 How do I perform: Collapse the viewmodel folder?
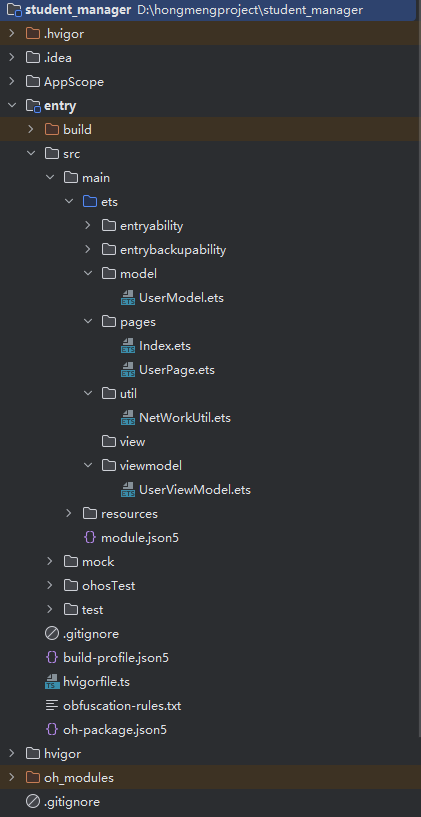point(88,465)
